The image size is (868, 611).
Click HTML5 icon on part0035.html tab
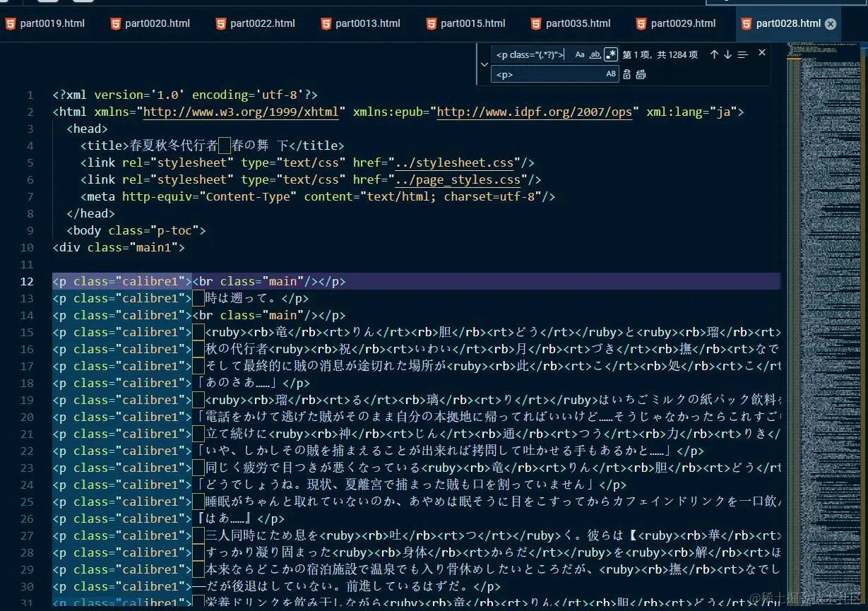536,24
